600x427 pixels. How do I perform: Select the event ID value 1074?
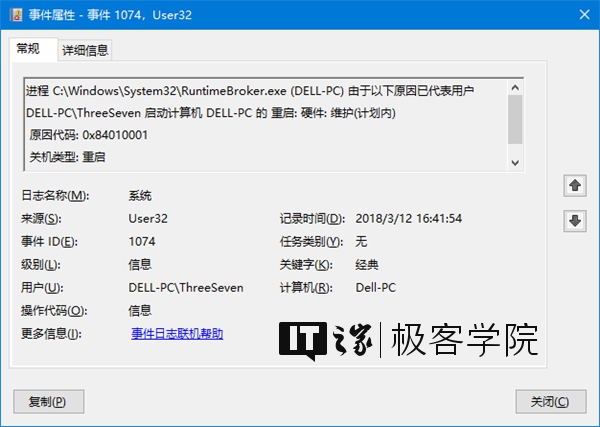142,241
